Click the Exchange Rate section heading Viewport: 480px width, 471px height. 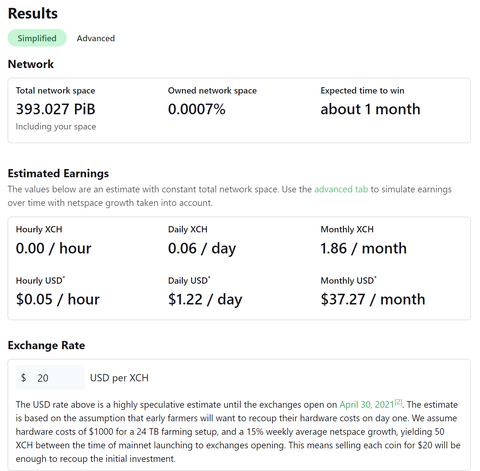(46, 345)
